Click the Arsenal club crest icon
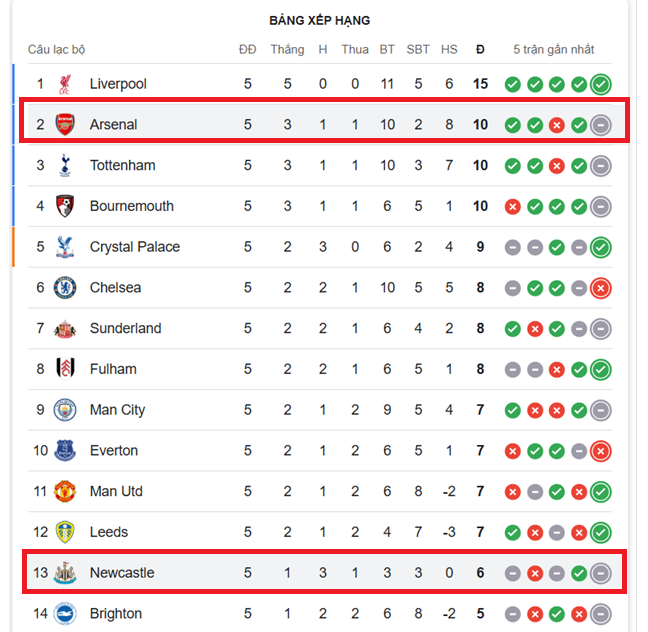The image size is (648, 632). tap(66, 125)
